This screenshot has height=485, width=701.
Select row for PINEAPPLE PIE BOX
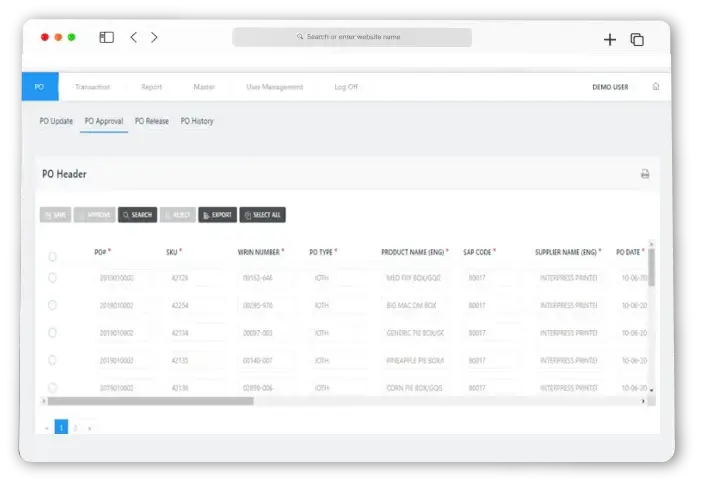click(x=53, y=360)
